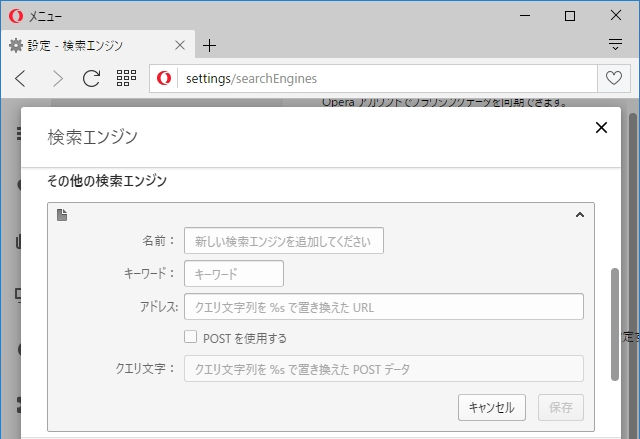Collapse the new search engine form
Viewport: 640px width, 439px height.
(x=580, y=215)
